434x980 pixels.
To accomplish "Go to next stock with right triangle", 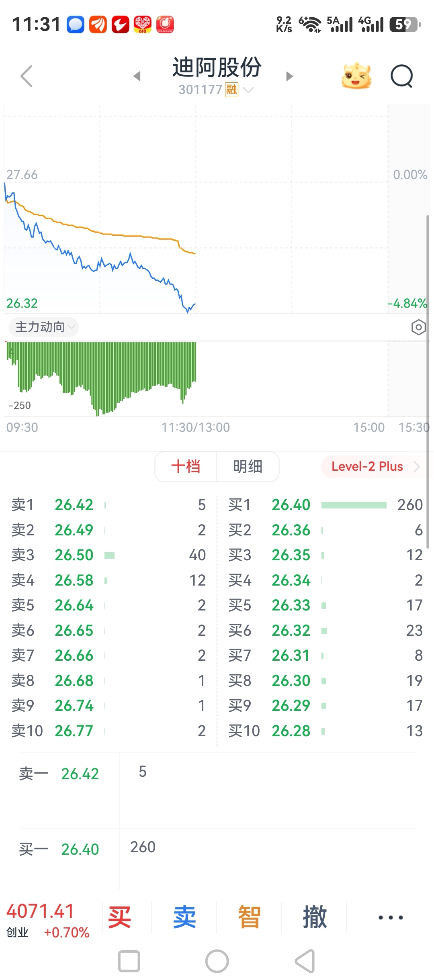I will coord(289,76).
